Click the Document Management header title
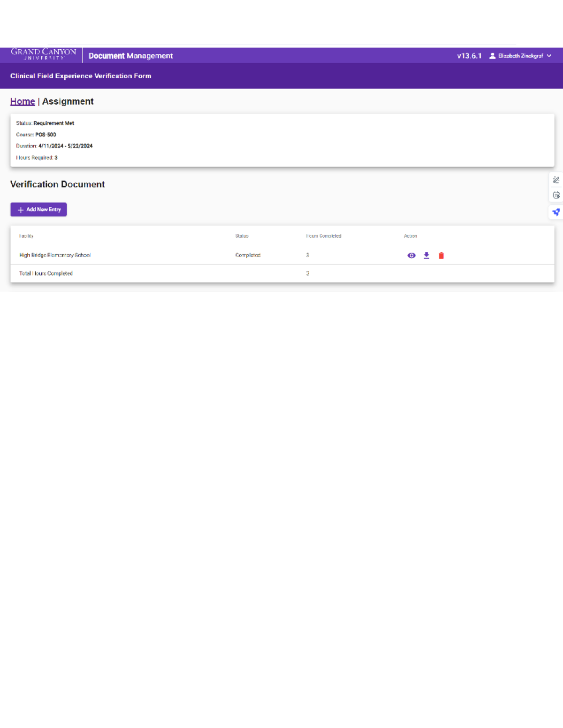This screenshot has width=563, height=728. point(130,56)
